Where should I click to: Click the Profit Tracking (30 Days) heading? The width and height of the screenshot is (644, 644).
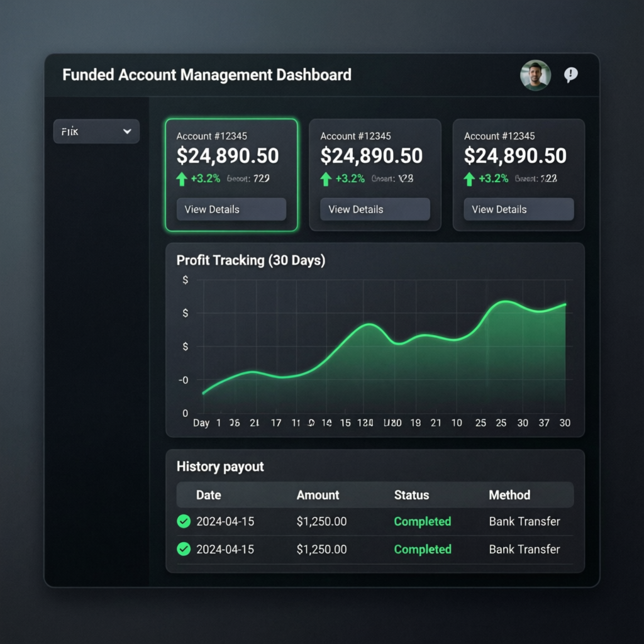pos(251,260)
